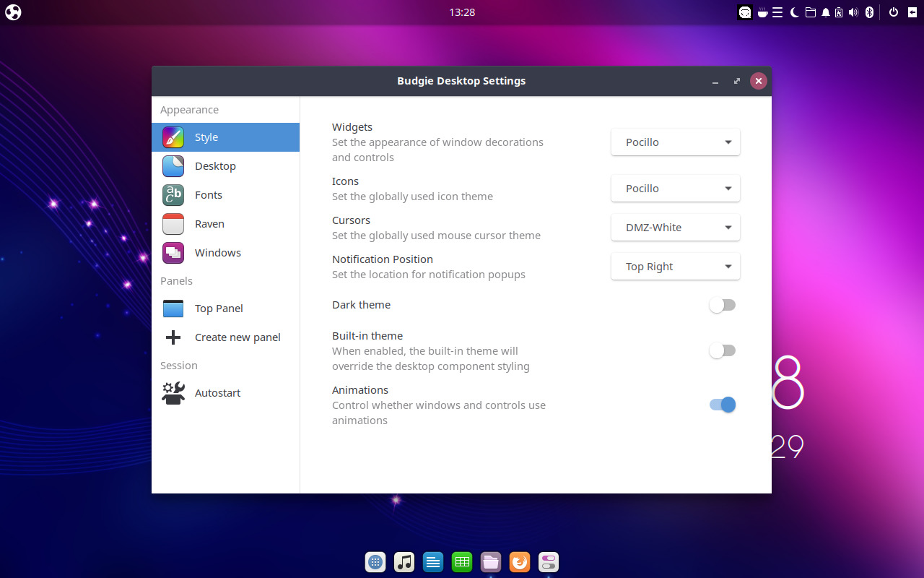Launch Firefox from the dock
This screenshot has width=924, height=578.
coord(520,561)
